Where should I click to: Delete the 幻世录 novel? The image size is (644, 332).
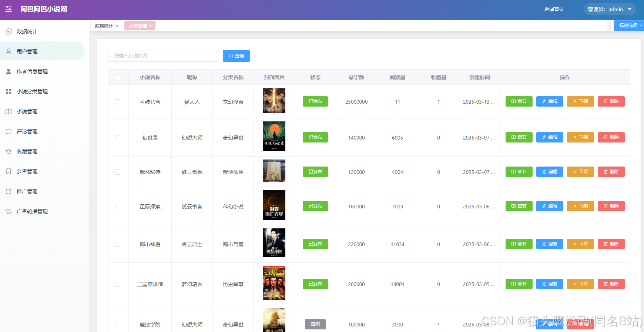pyautogui.click(x=611, y=137)
